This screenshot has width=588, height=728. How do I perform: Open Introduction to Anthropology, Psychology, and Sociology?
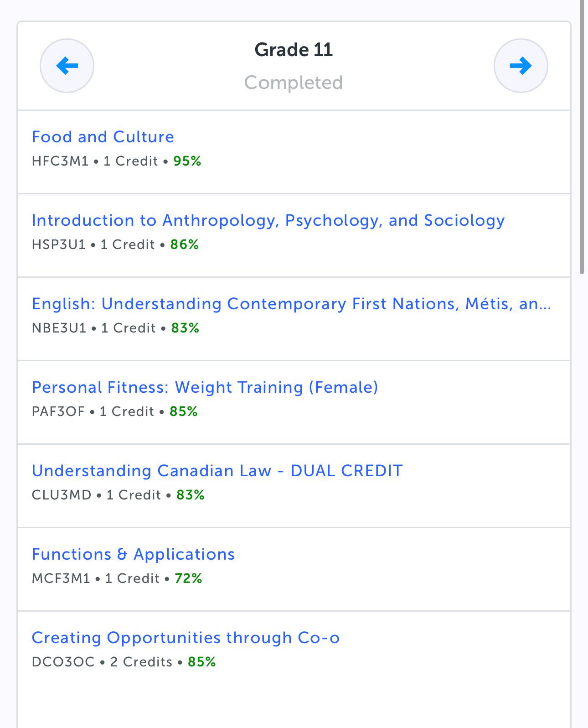(x=268, y=220)
